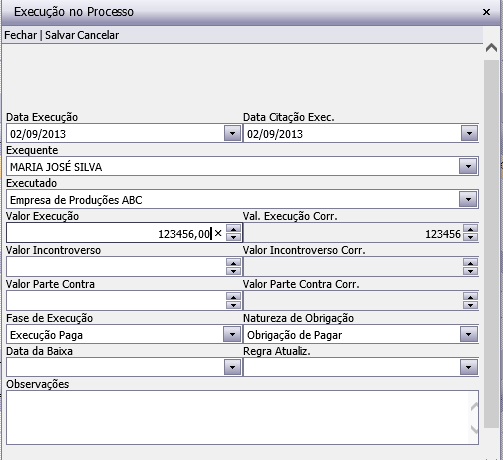
Task: Open the Natureza de Obrigação dropdown
Action: pyautogui.click(x=469, y=334)
